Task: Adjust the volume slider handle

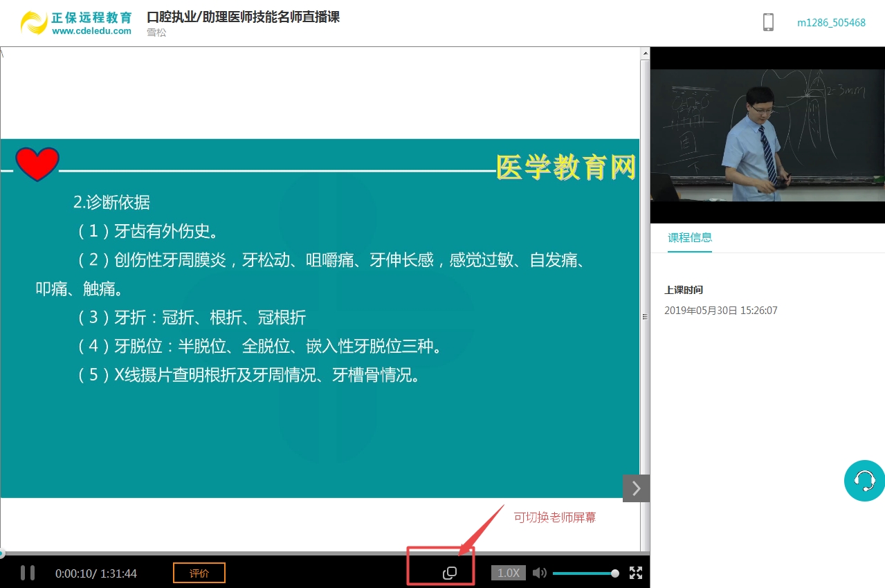Action: tap(615, 573)
